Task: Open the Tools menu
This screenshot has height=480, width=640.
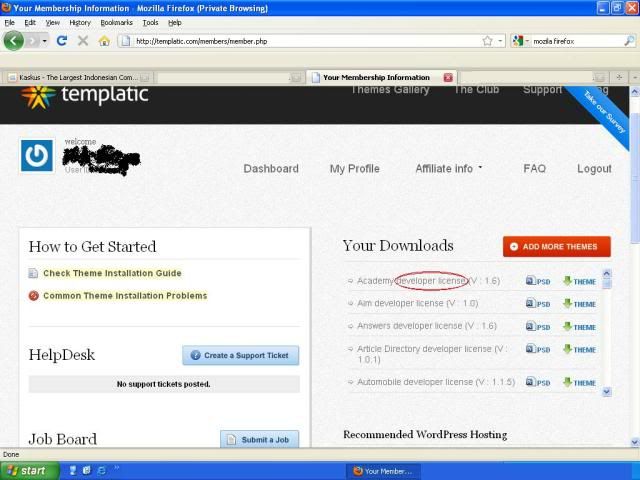Action: (150, 23)
